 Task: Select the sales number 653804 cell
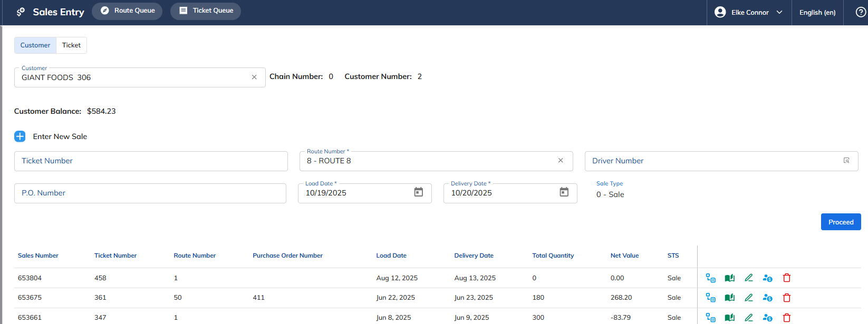tap(30, 278)
